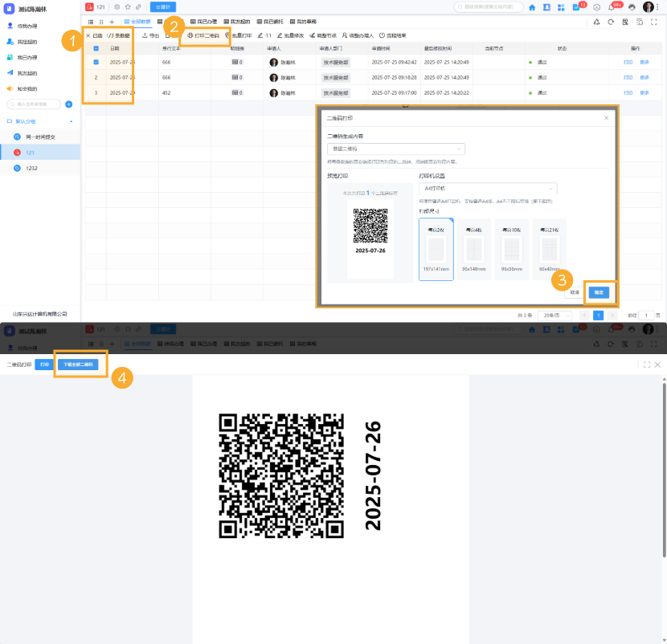This screenshot has height=644, width=667.
Task: Click the blue confirm button in dialog
Action: pos(599,292)
